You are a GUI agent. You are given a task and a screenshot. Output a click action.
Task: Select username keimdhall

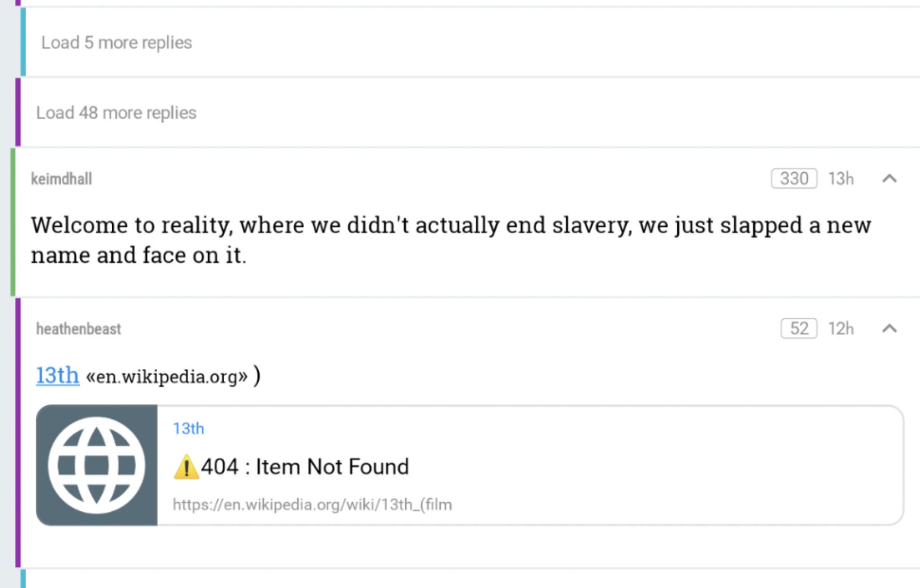point(61,179)
